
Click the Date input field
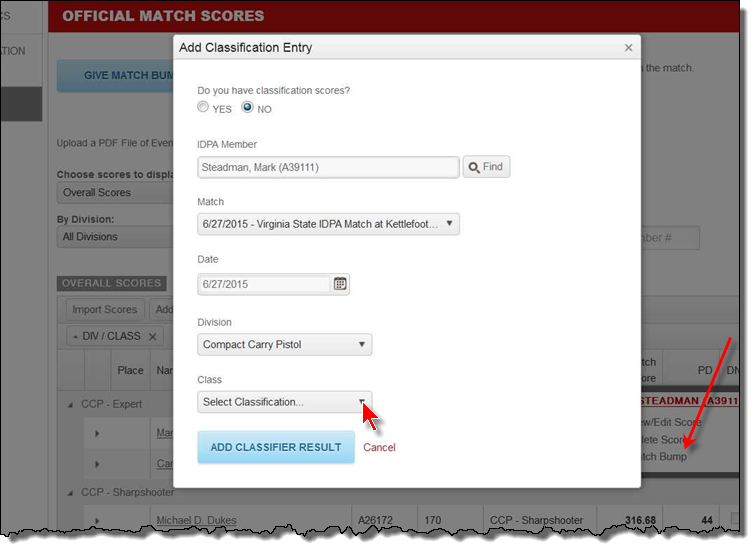[x=265, y=284]
